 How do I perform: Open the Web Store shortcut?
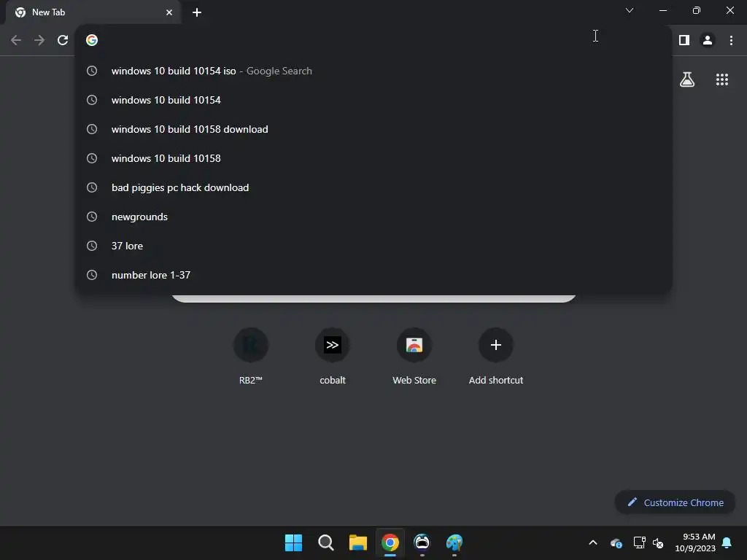point(414,356)
